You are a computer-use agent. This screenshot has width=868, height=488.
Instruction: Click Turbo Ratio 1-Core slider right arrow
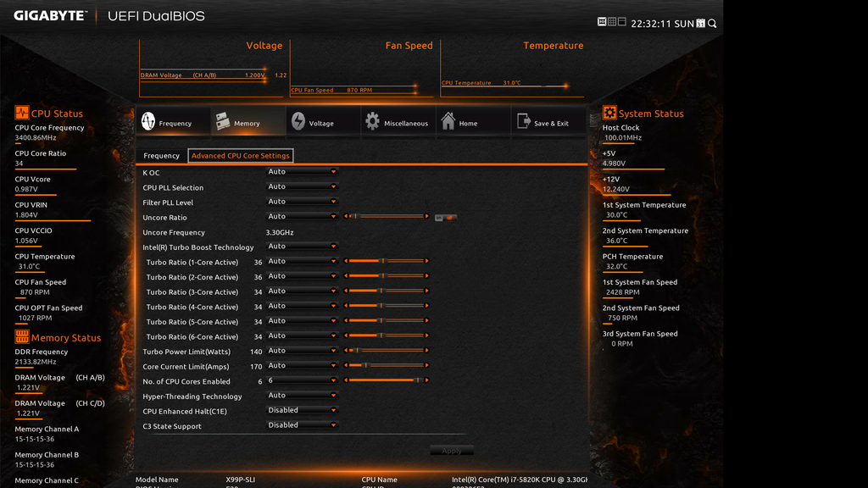427,261
